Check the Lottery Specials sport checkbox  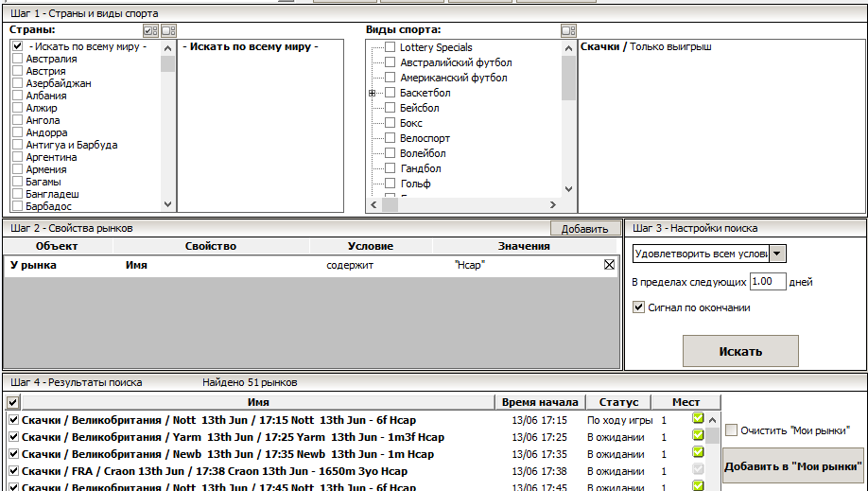(x=391, y=46)
